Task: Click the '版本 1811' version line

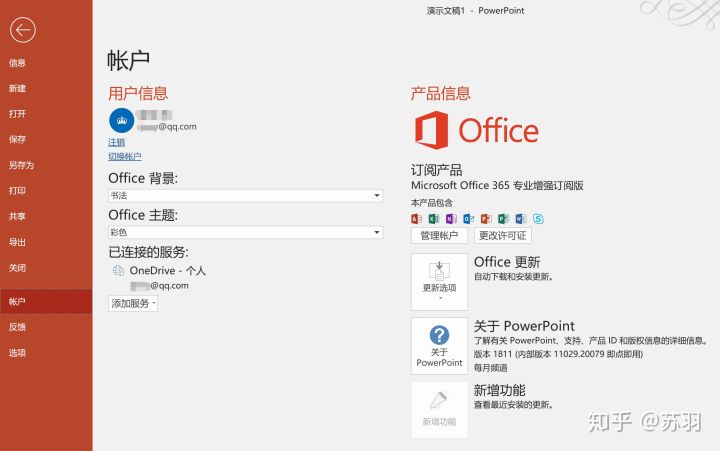Action: pos(558,354)
